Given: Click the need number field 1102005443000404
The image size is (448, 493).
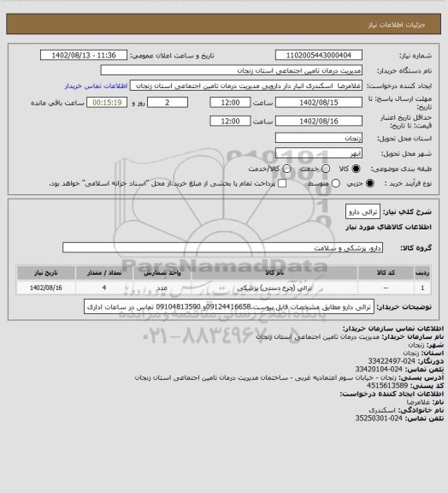Looking at the screenshot, I should coord(319,55).
